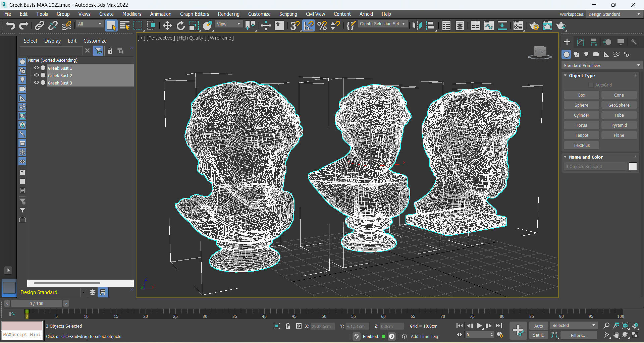The image size is (644, 343).
Task: Open the Align tool
Action: point(430,26)
